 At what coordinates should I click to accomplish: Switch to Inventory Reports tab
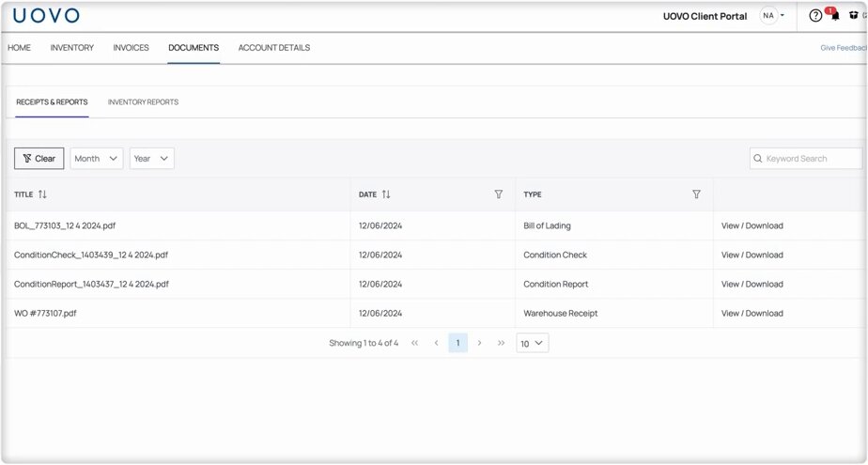tap(143, 101)
